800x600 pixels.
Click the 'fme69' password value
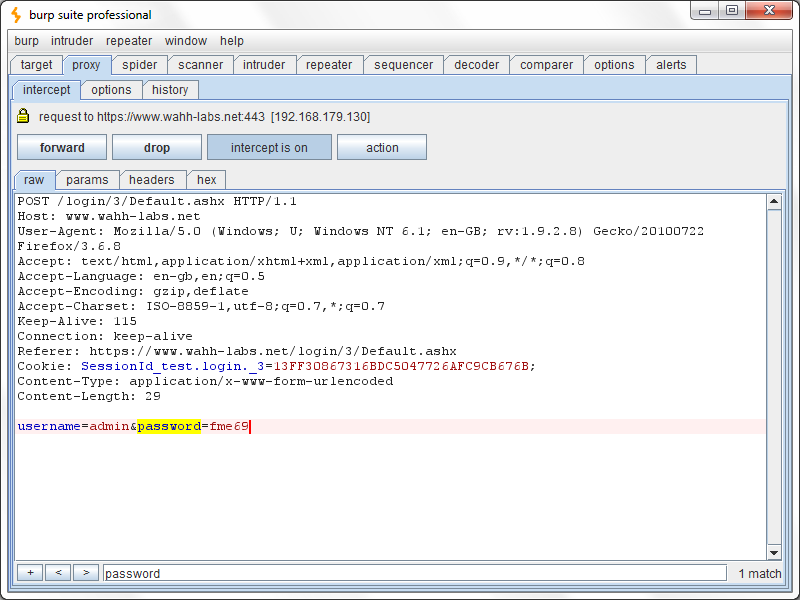229,426
